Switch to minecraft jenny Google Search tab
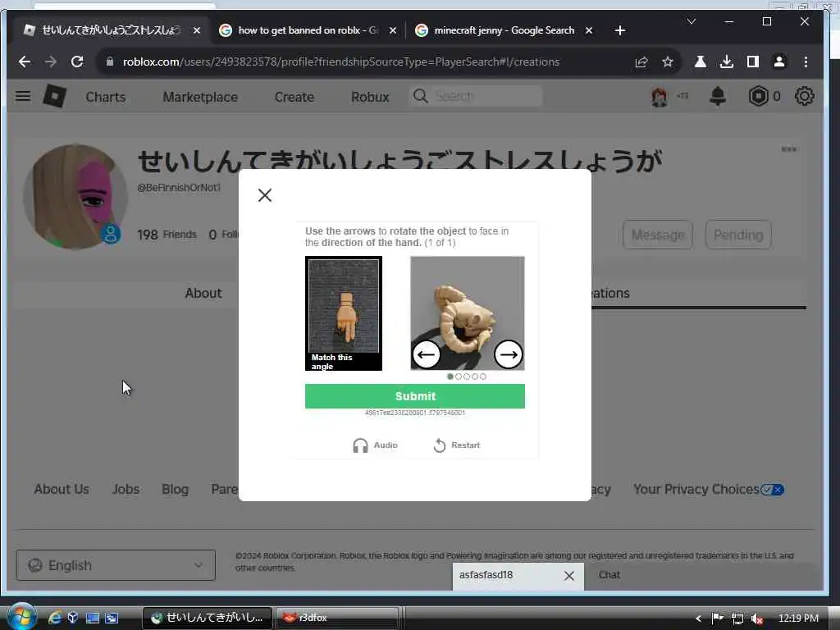The width and height of the screenshot is (840, 630). pos(504,30)
